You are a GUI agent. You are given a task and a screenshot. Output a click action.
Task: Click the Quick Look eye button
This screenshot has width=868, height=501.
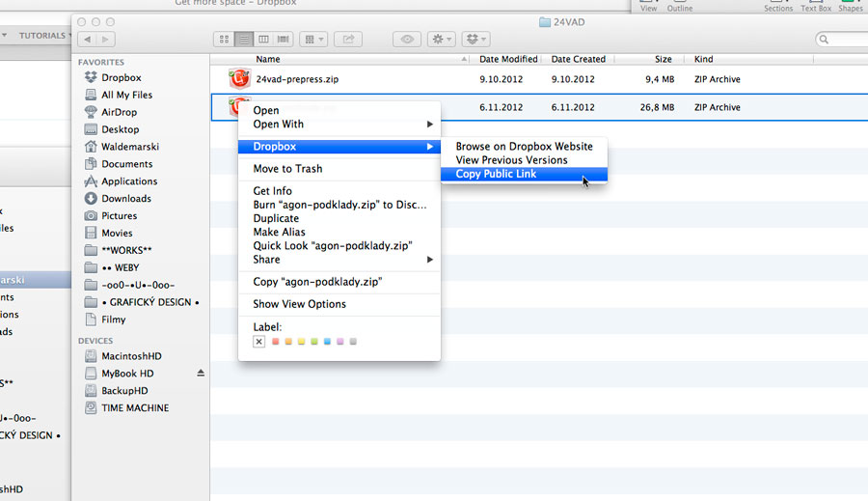click(407, 39)
